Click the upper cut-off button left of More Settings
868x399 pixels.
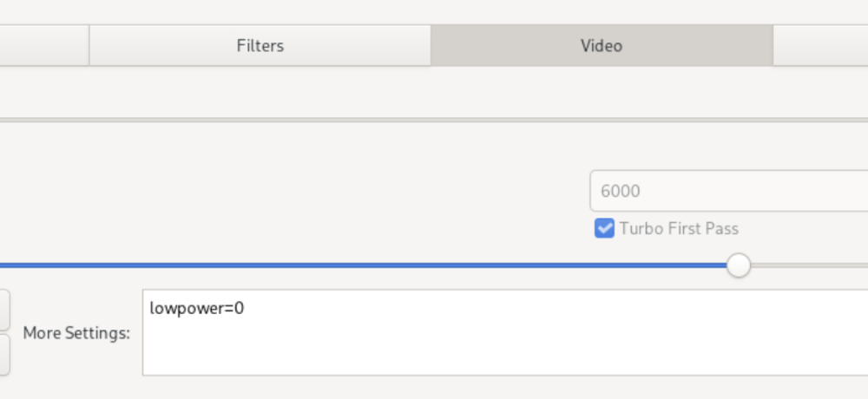[4, 311]
